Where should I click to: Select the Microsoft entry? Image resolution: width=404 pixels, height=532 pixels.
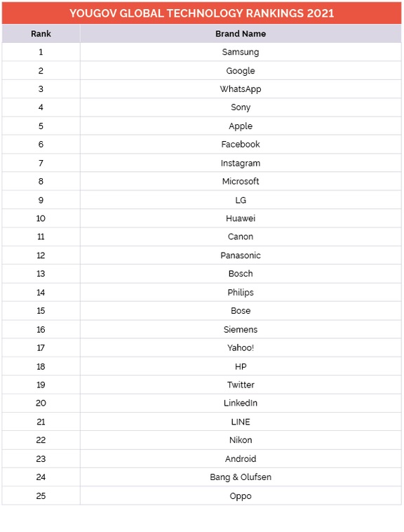click(241, 181)
